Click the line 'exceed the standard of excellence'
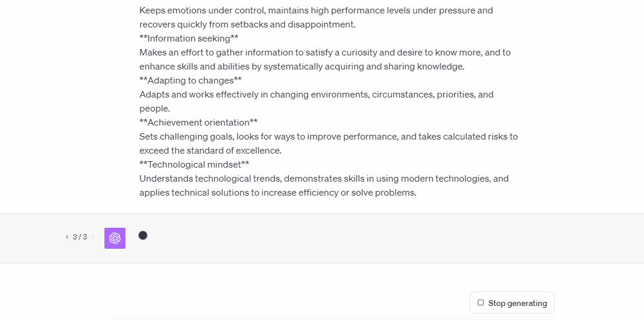The image size is (644, 320). (x=211, y=151)
